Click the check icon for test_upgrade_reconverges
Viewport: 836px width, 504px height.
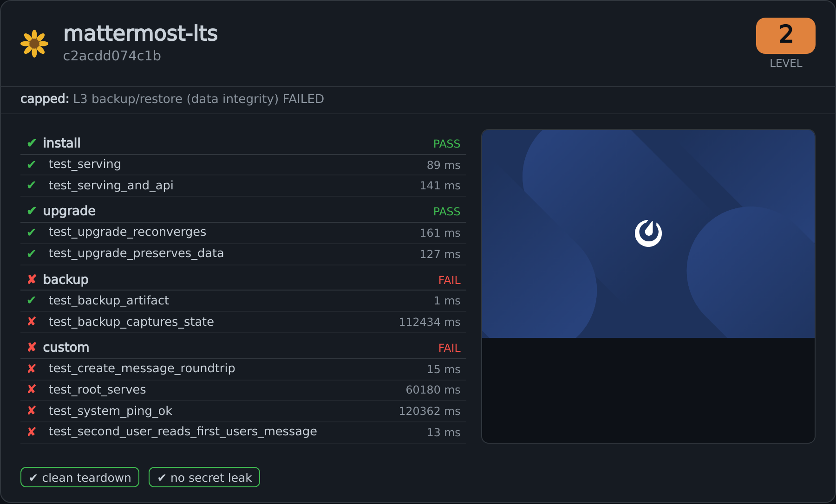coord(32,232)
